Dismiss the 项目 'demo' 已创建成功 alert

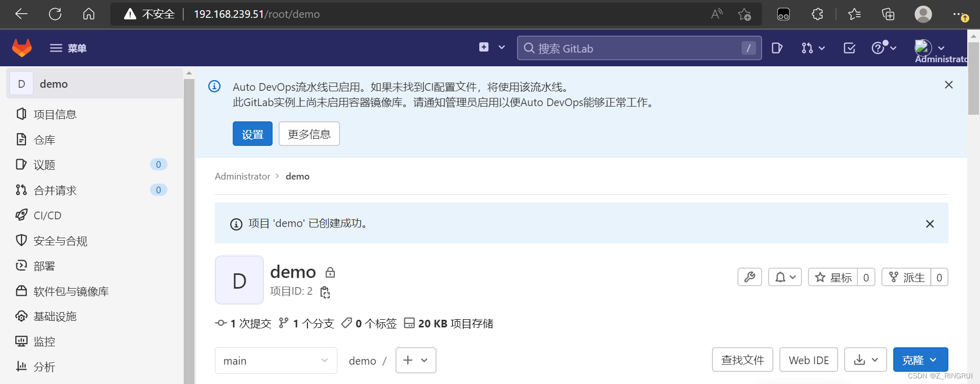pos(930,224)
